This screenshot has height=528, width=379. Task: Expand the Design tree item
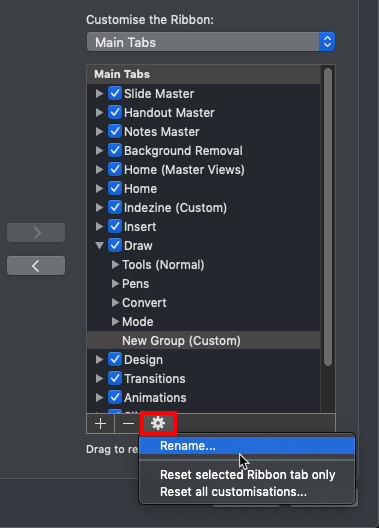(99, 359)
